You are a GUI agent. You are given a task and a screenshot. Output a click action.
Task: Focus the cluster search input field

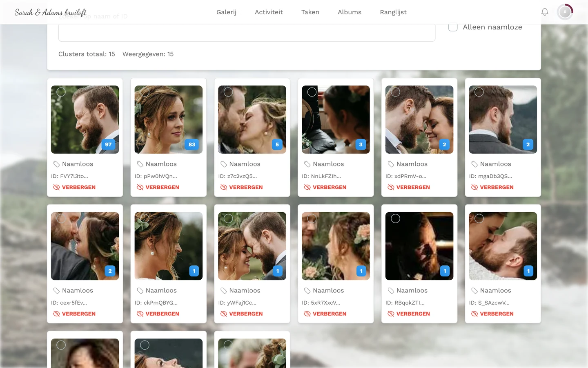[x=247, y=32]
